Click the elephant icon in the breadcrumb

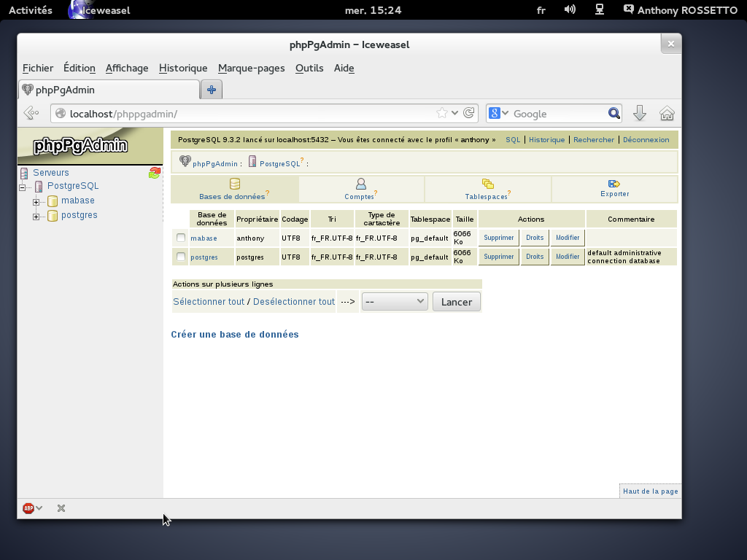(x=185, y=161)
